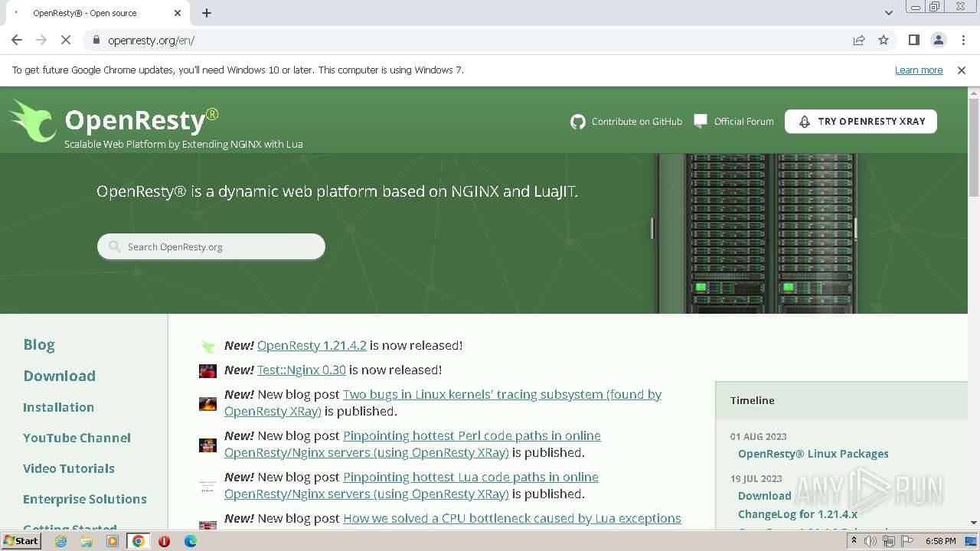Focus the Search OpenResty.org field

(211, 246)
